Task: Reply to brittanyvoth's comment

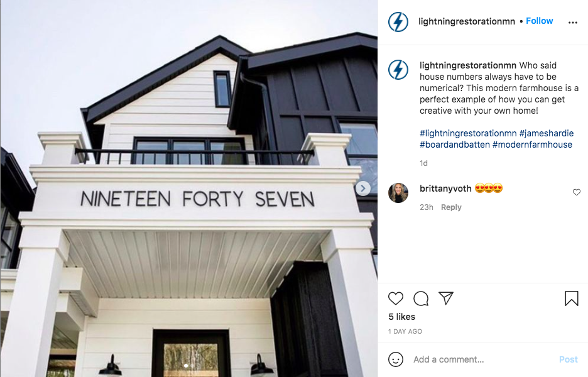Action: pos(451,207)
